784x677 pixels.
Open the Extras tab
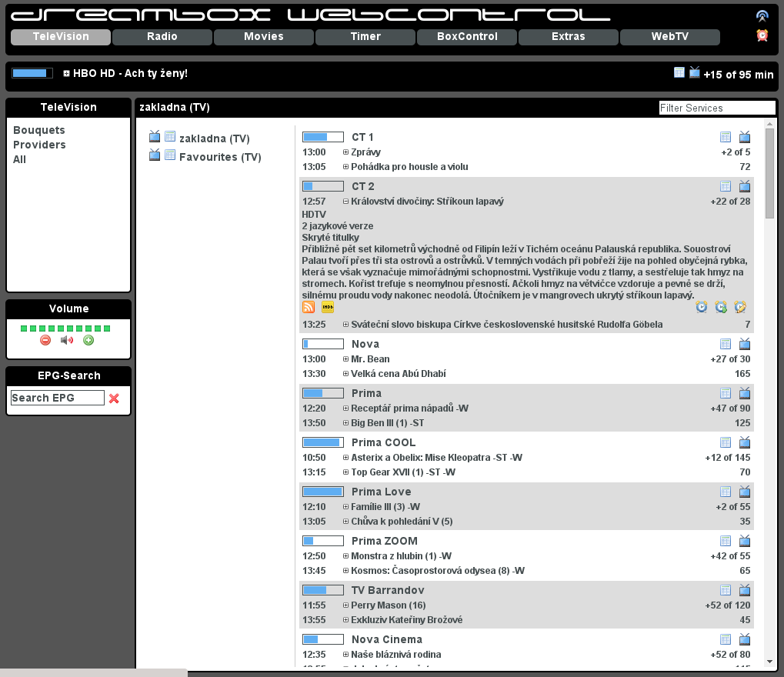pyautogui.click(x=569, y=37)
